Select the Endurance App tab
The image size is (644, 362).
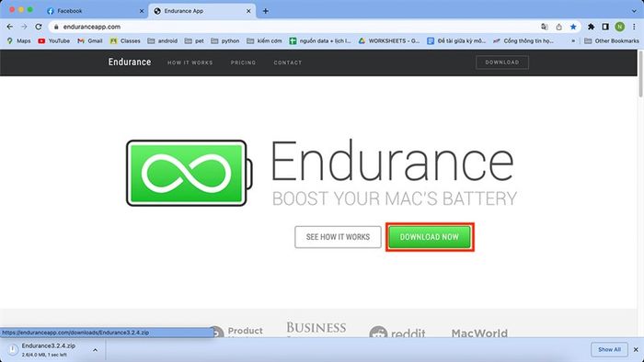pyautogui.click(x=202, y=11)
